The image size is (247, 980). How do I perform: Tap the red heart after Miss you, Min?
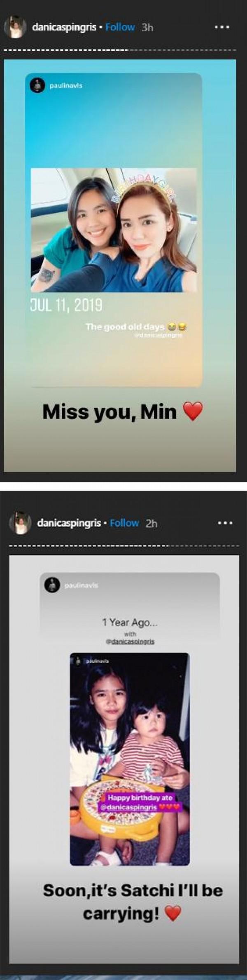click(193, 412)
